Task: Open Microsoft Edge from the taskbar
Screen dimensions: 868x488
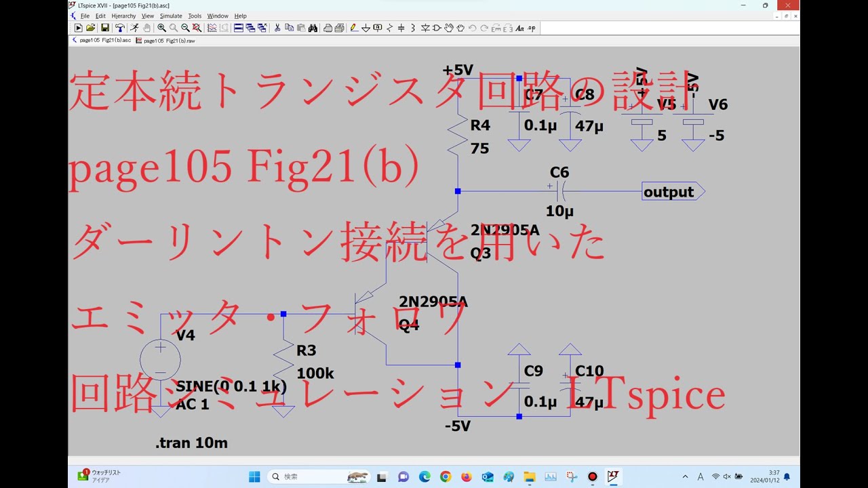Action: click(x=425, y=476)
